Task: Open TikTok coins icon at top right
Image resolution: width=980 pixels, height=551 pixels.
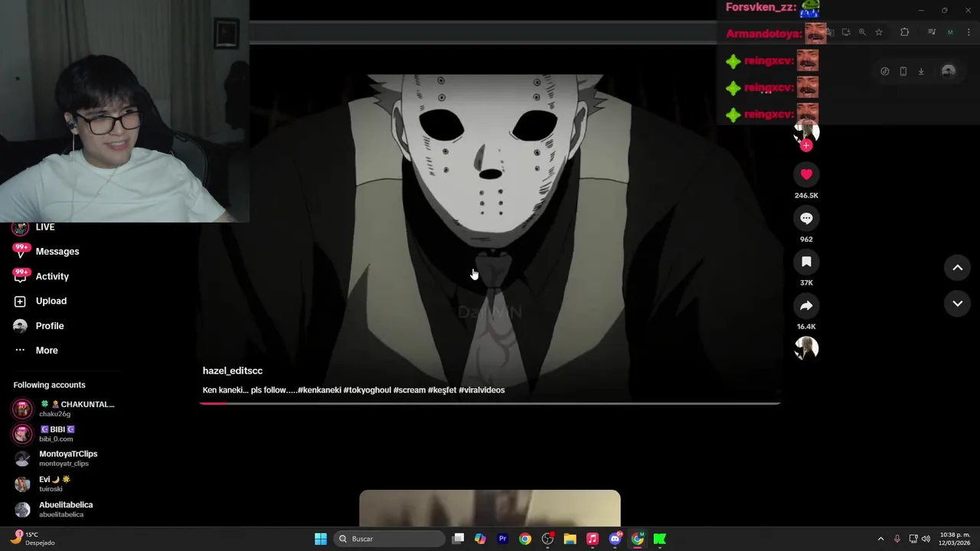Action: click(885, 71)
